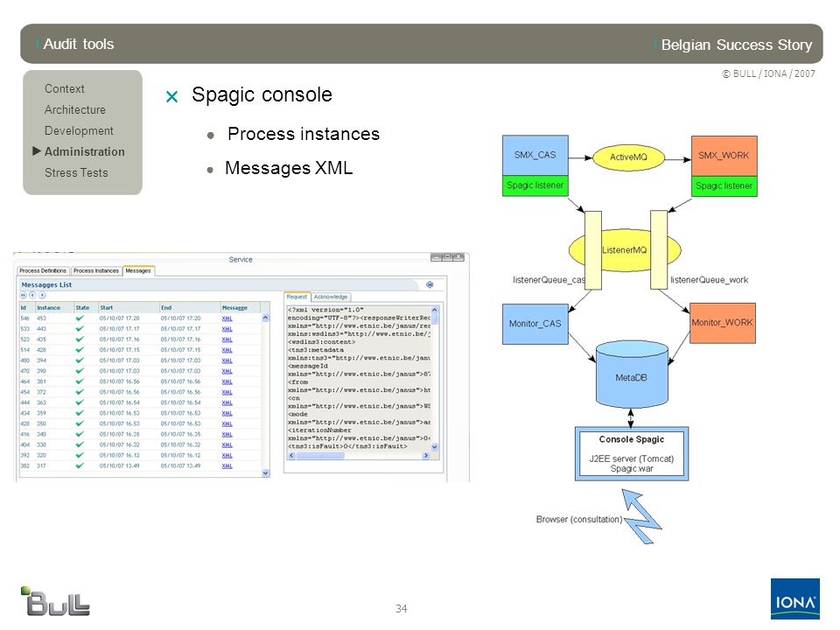This screenshot has width=840, height=630.
Task: Click the ActiveMQ ellipse
Action: (x=628, y=157)
